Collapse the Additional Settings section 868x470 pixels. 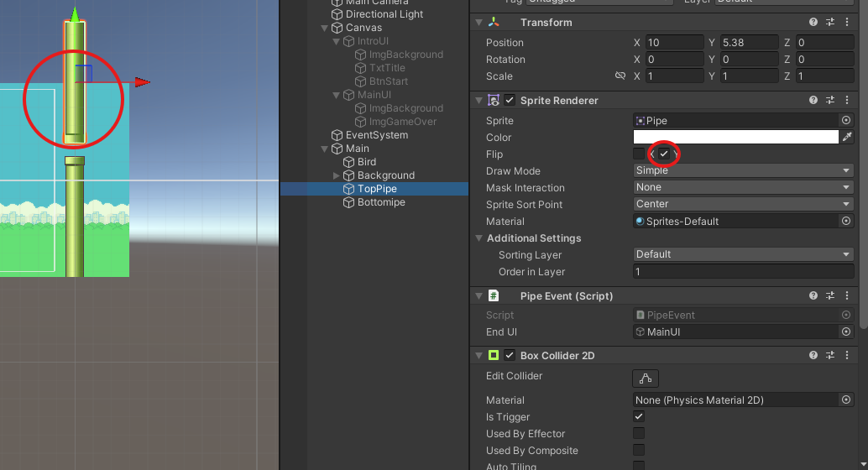pos(478,238)
